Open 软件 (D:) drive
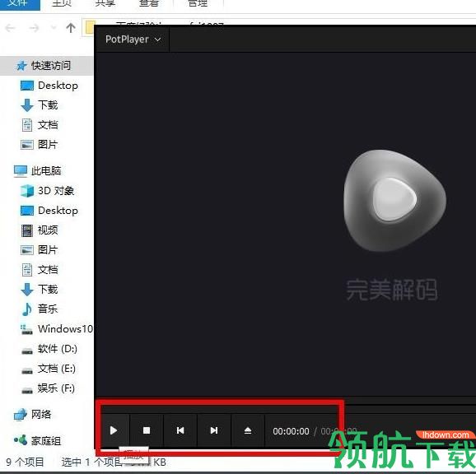 coord(49,349)
